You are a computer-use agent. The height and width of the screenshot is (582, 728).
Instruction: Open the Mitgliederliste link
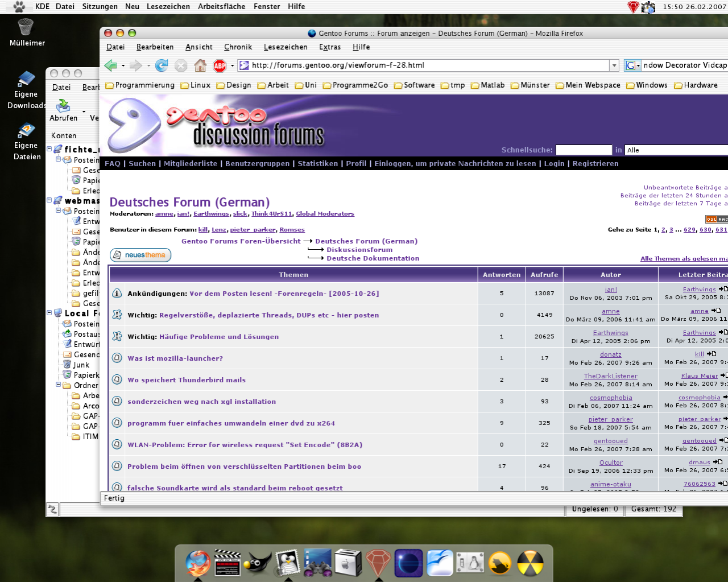click(191, 164)
